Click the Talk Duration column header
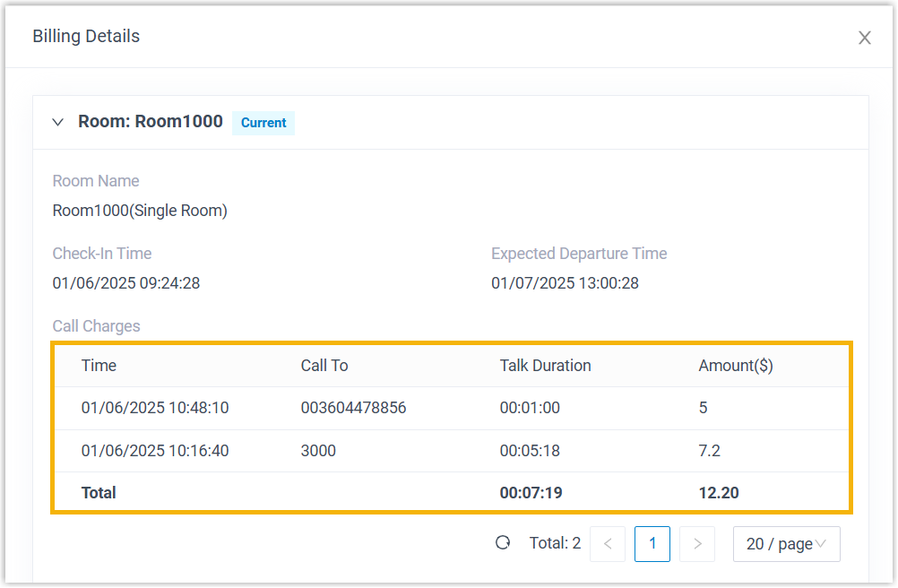Image resolution: width=898 pixels, height=588 pixels. coord(545,366)
